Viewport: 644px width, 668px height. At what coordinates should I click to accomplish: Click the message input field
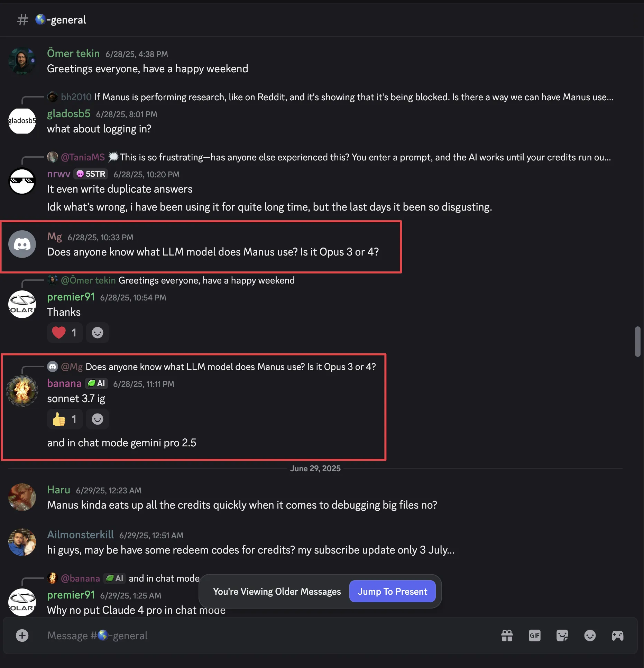242,635
